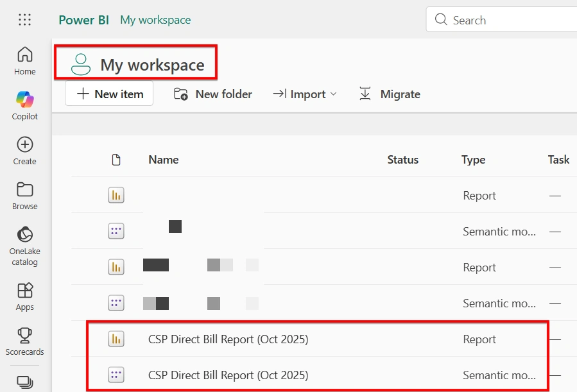Screen dimensions: 577x392
Task: Open Scorecards trophy icon
Action: coord(24,336)
